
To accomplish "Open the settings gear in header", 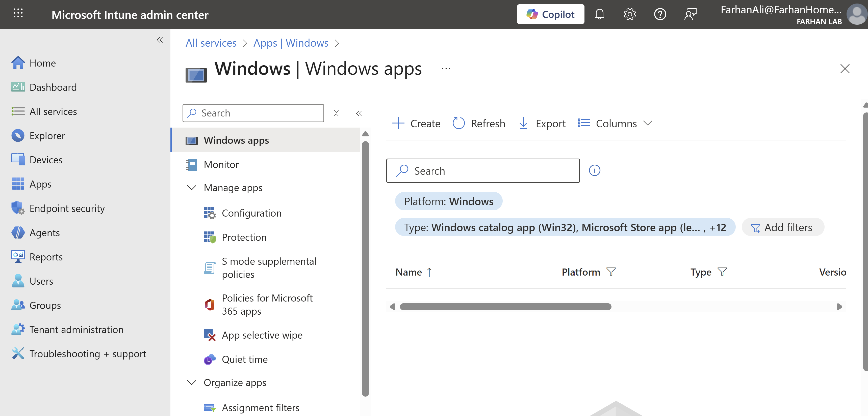I will [629, 14].
